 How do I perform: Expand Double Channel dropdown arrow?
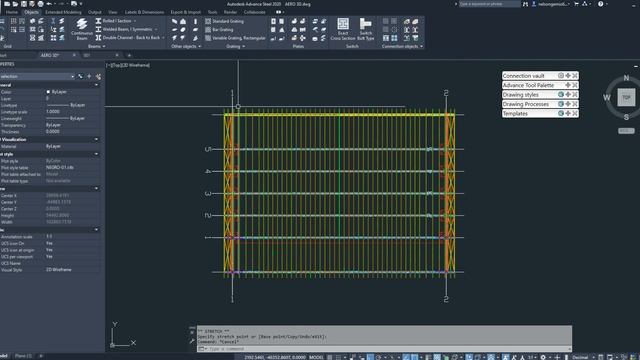163,38
